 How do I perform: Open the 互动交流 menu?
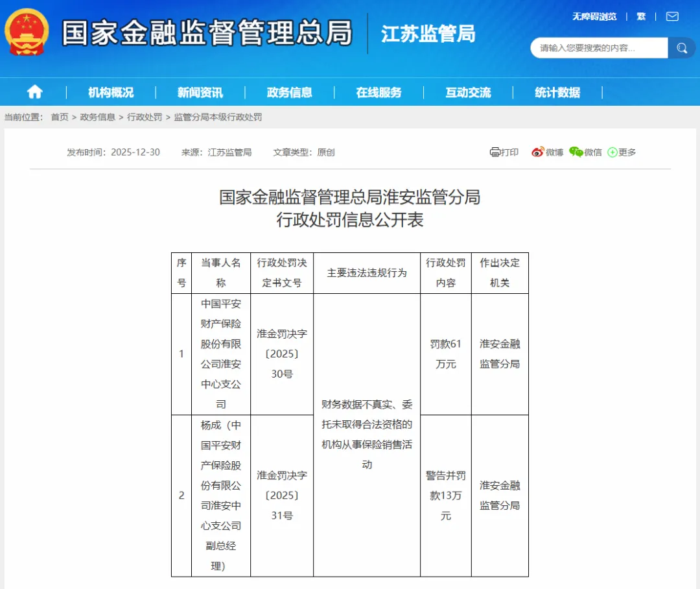468,93
